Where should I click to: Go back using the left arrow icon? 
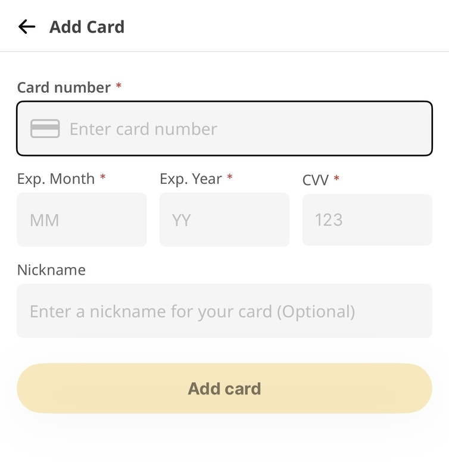click(x=27, y=27)
